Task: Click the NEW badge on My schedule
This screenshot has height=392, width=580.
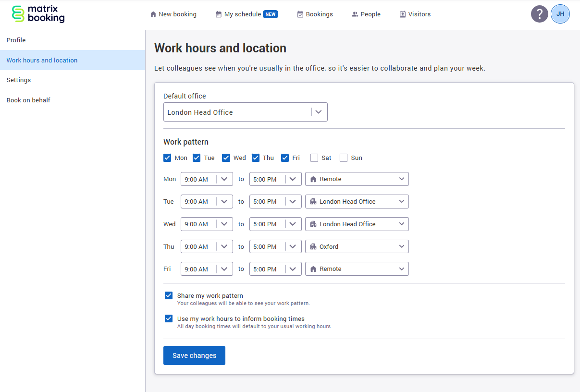Action: click(x=271, y=14)
